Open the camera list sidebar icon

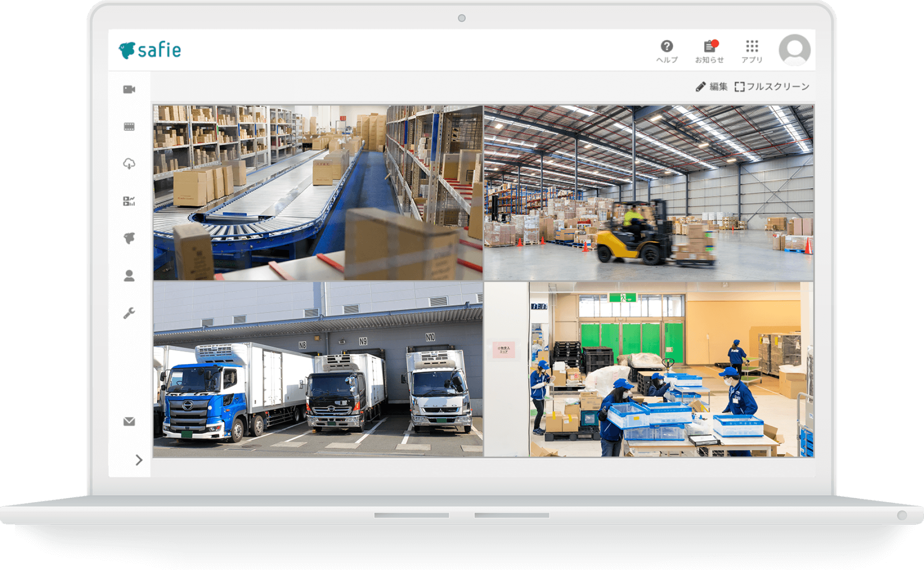tap(129, 90)
